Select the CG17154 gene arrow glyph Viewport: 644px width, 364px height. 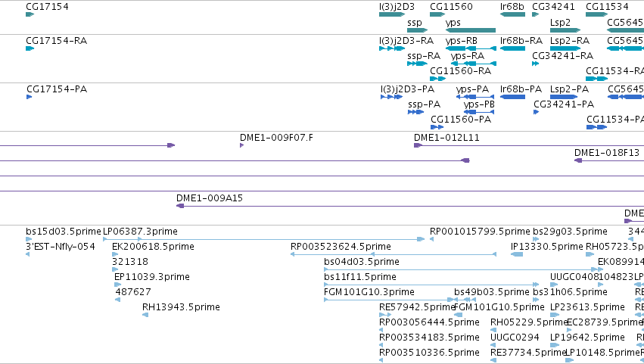pos(30,15)
